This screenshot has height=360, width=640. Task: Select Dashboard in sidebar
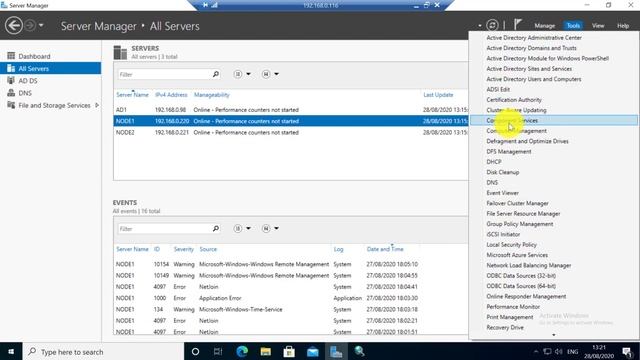[34, 56]
